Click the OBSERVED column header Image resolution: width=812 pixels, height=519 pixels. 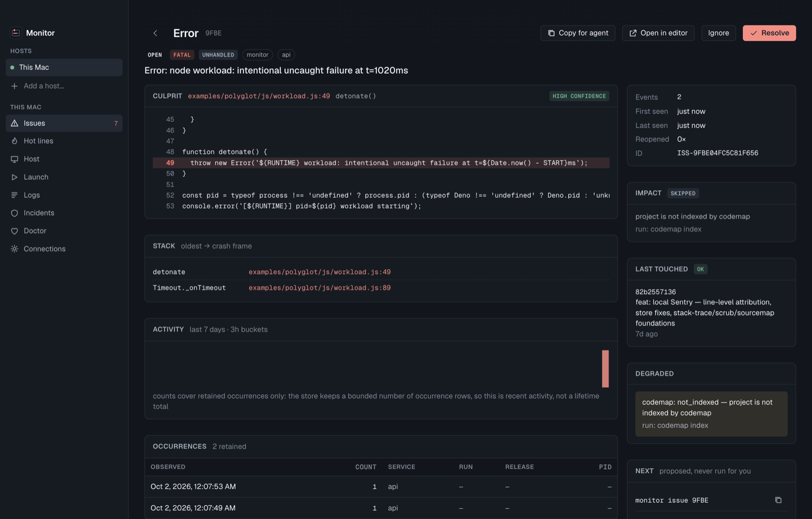pos(168,467)
